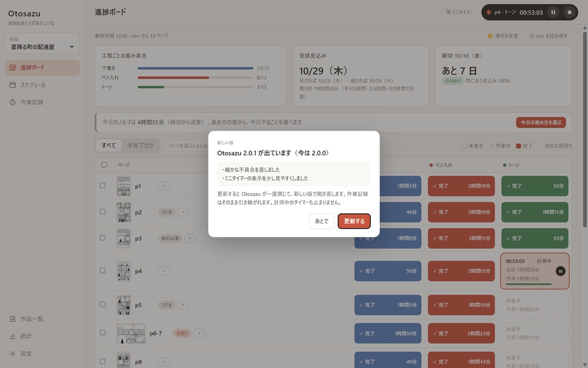Click the 資料必要 tag on p3
This screenshot has height=368, width=588.
click(x=170, y=239)
